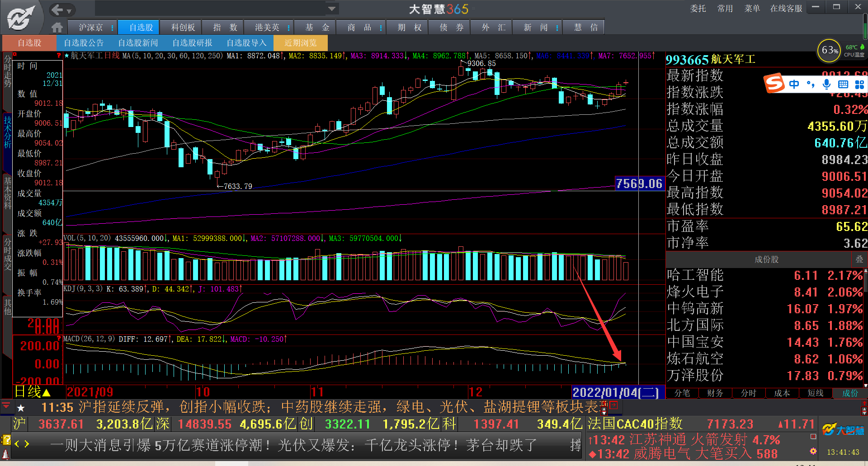Viewport: 868px width, 466px height.
Task: Open the 自选股导入 sub-tab
Action: [x=246, y=43]
